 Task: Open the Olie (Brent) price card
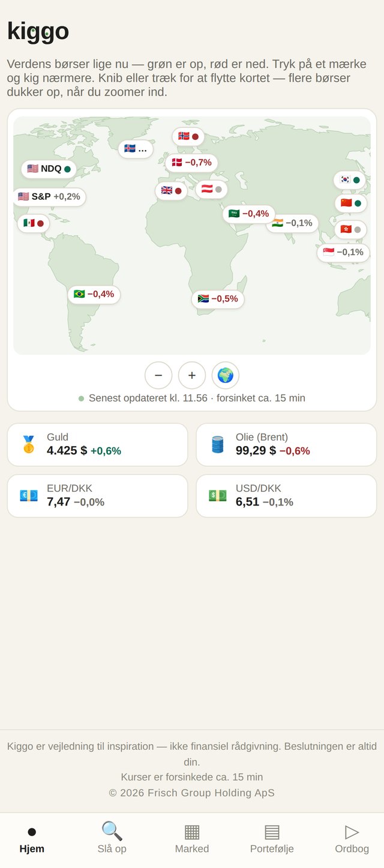(286, 445)
